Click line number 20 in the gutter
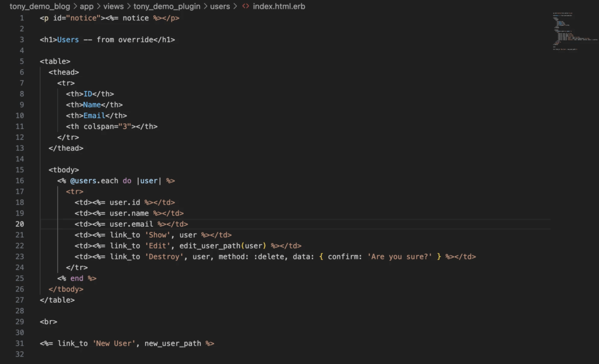This screenshot has height=364, width=599. point(19,224)
